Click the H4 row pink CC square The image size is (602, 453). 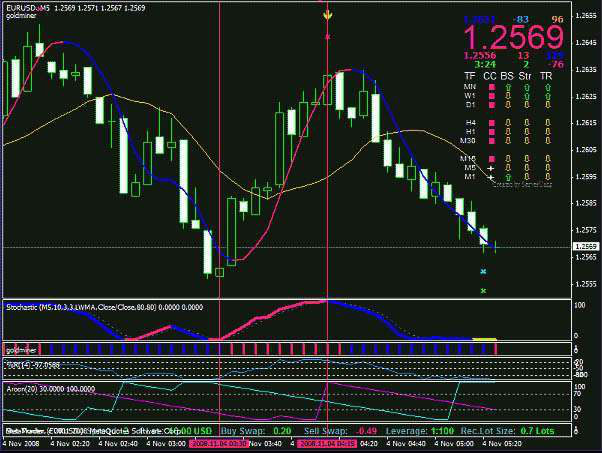(491, 123)
